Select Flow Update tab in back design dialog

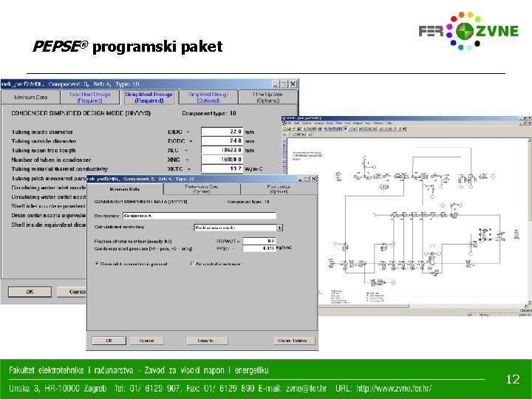click(267, 97)
